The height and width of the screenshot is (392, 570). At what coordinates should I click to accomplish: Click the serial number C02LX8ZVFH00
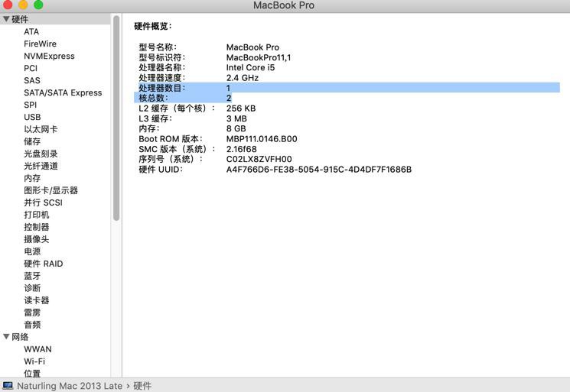click(259, 159)
